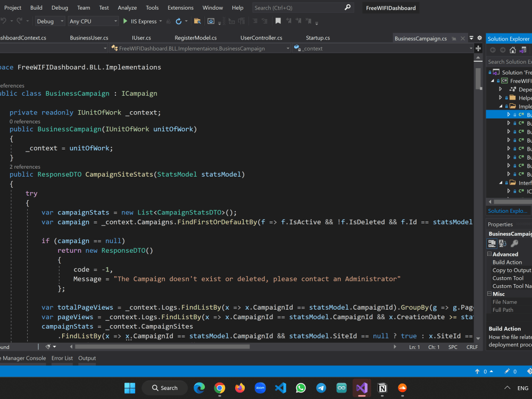Click the Undo arrow icon
Image resolution: width=532 pixels, height=399 pixels.
4,21
